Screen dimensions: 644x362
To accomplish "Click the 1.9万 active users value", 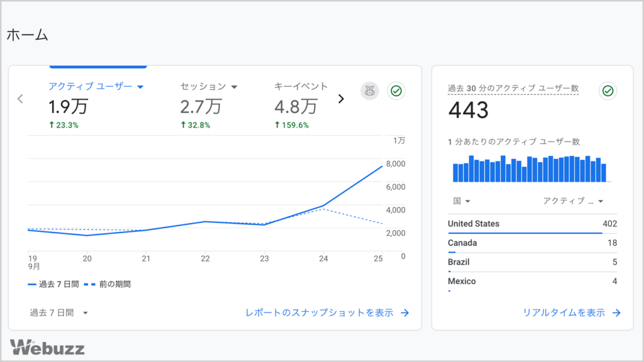I will pyautogui.click(x=68, y=107).
